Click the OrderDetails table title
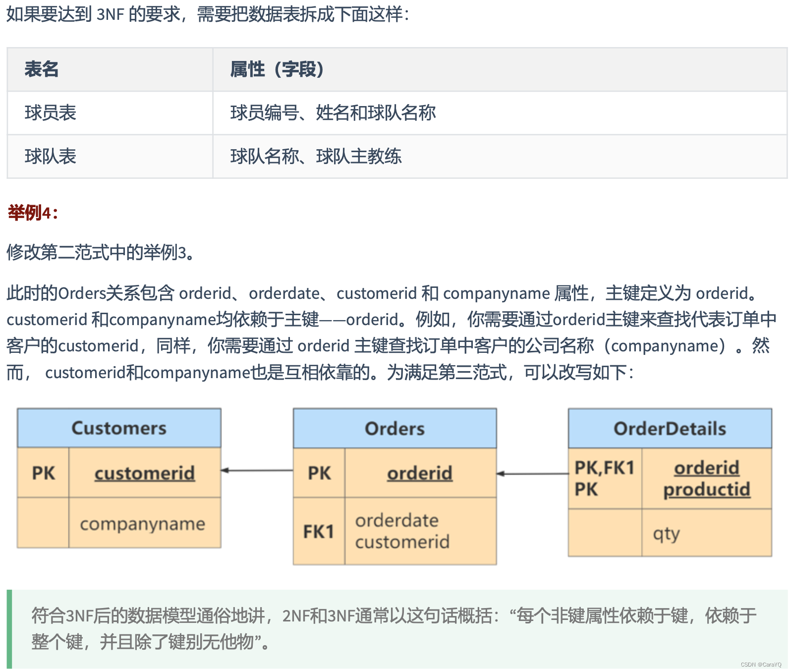This screenshot has width=789, height=672. click(670, 429)
